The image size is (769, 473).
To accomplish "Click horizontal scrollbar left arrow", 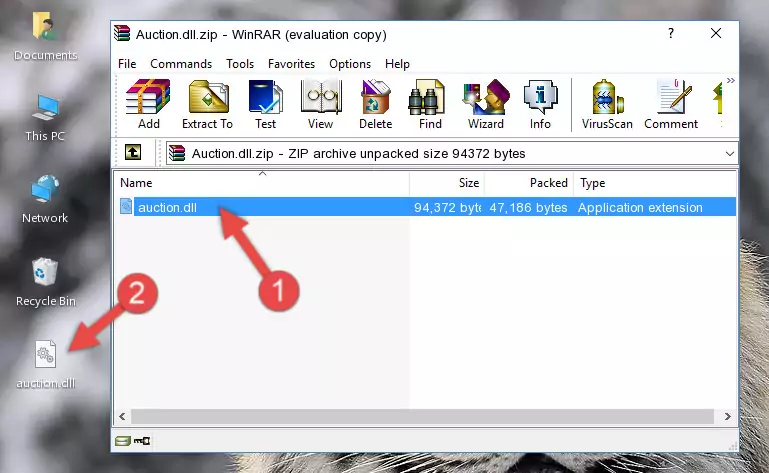I will pyautogui.click(x=123, y=417).
